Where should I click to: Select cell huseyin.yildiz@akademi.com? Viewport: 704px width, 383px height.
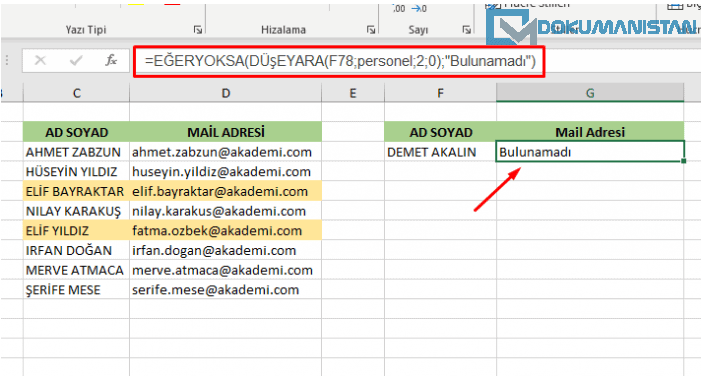point(225,172)
